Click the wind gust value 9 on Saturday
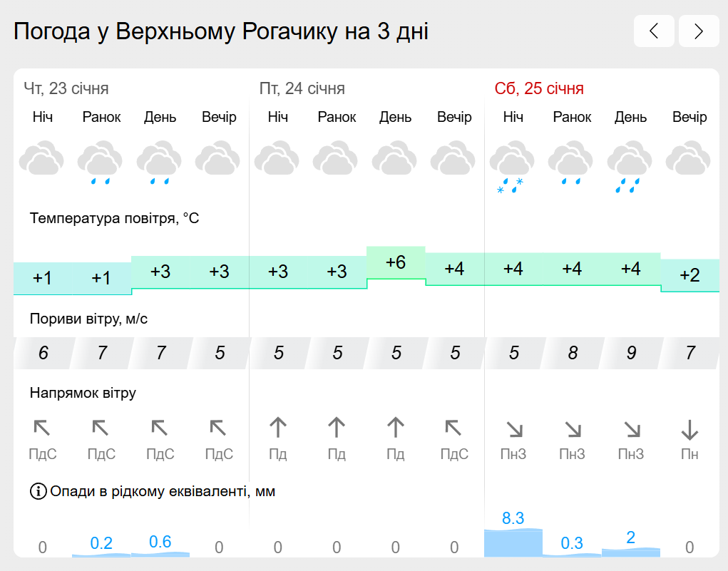728x571 pixels. pos(631,352)
